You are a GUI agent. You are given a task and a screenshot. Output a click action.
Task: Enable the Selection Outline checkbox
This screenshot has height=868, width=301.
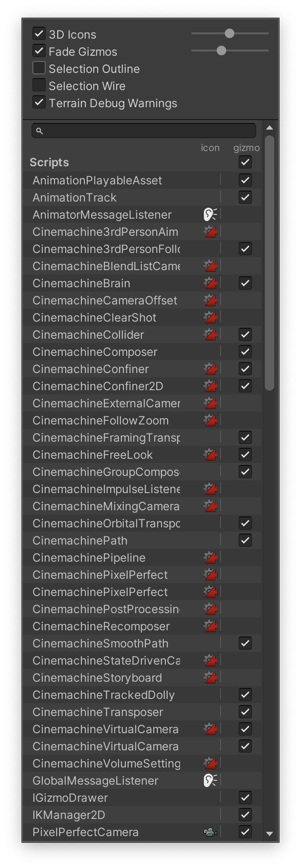[x=39, y=68]
